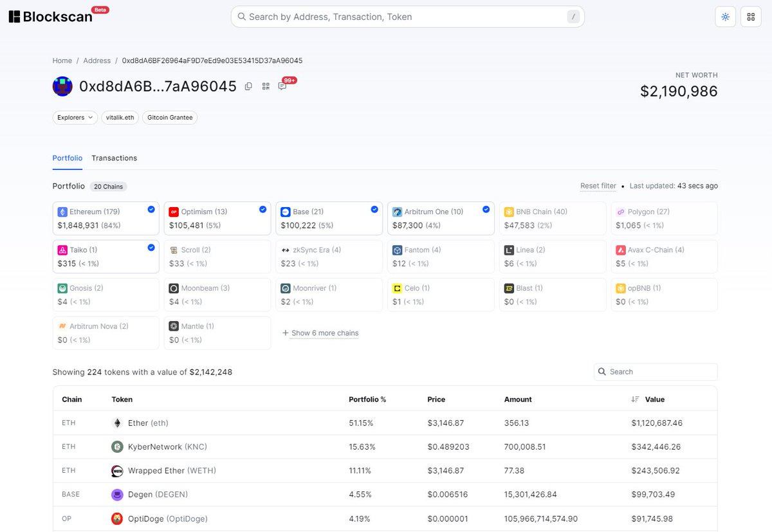
Task: Click the slash shortcut key icon in search bar
Action: click(573, 17)
